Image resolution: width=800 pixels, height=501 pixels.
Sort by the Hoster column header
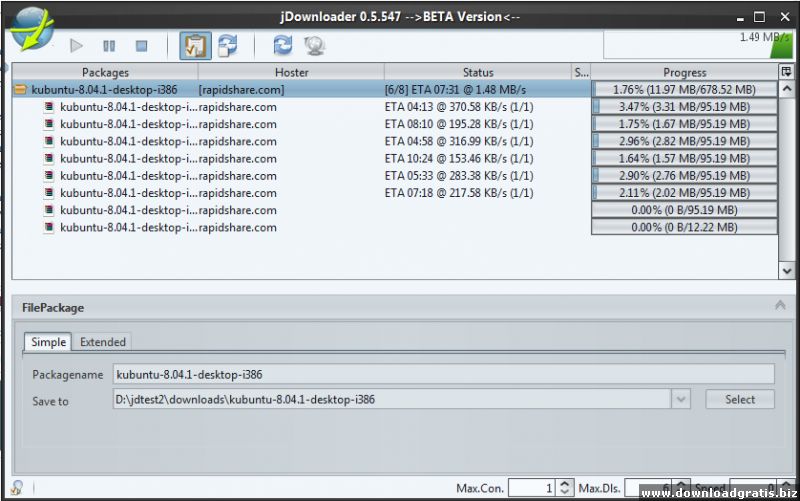(x=291, y=72)
